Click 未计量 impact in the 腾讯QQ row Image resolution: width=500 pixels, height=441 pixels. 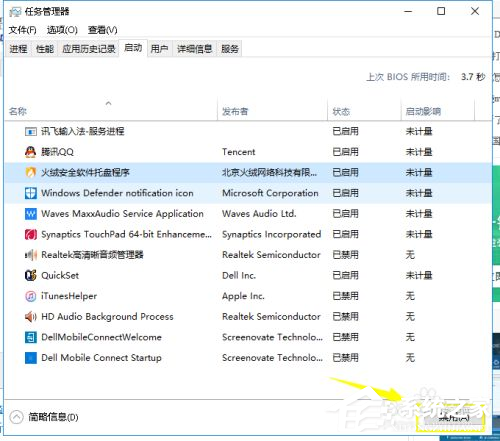(419, 152)
